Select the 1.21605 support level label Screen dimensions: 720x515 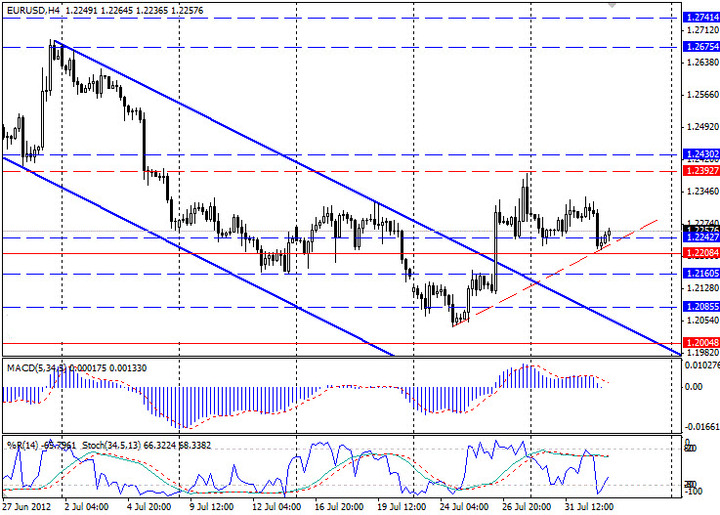(700, 273)
